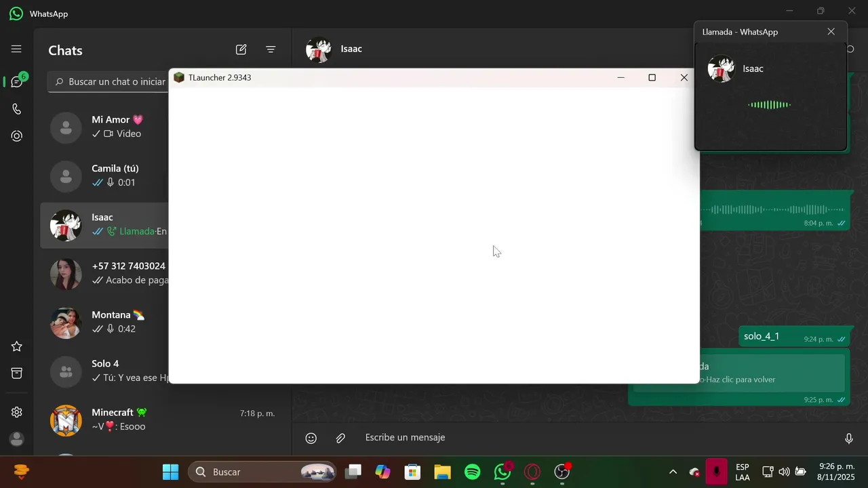
Task: Open volume control in system tray
Action: coord(784,472)
